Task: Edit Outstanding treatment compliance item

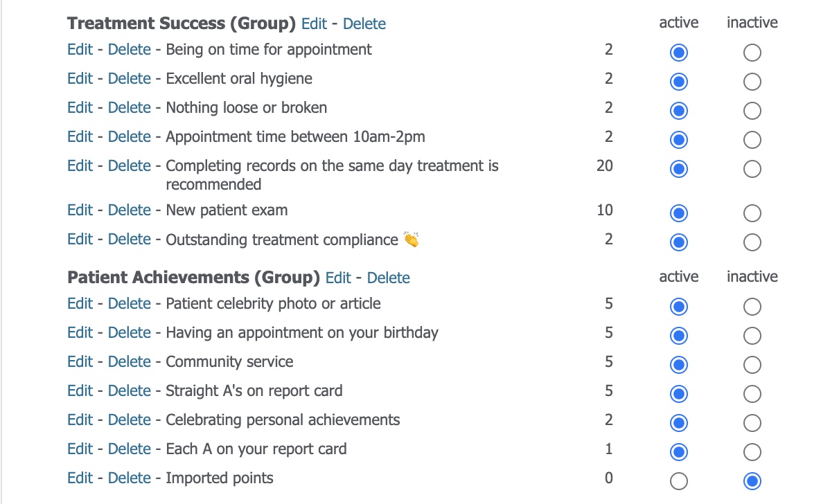Action: [80, 239]
